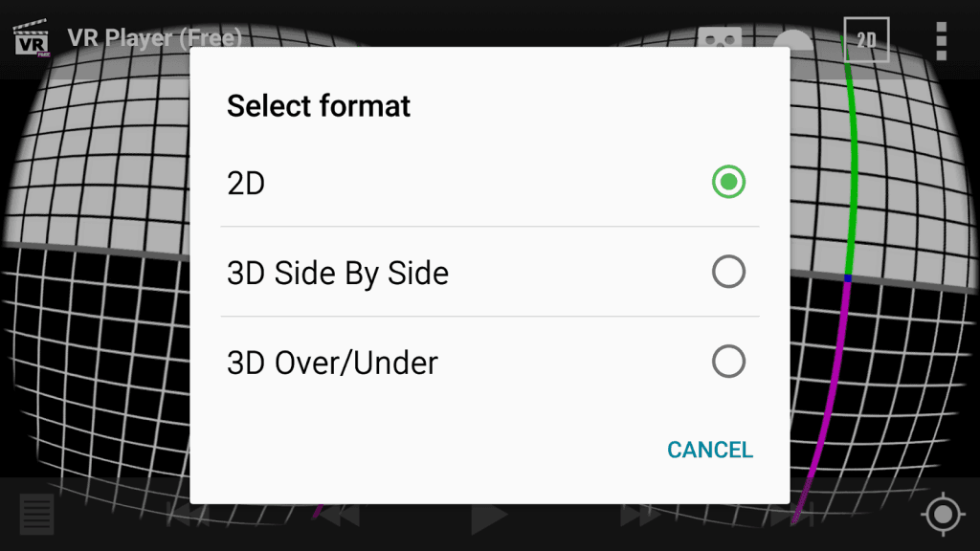Skip to the previous track icon

189,517
